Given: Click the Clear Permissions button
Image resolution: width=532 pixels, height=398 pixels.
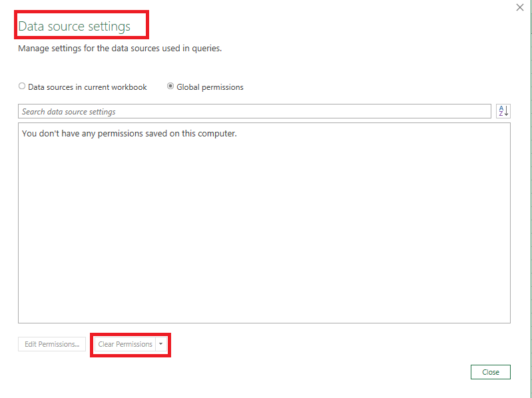Looking at the screenshot, I should 125,344.
